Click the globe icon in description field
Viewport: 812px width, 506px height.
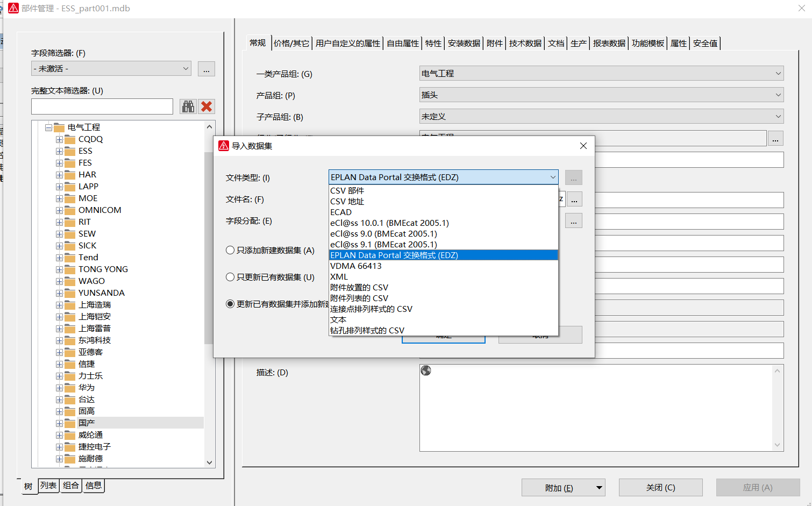click(426, 370)
